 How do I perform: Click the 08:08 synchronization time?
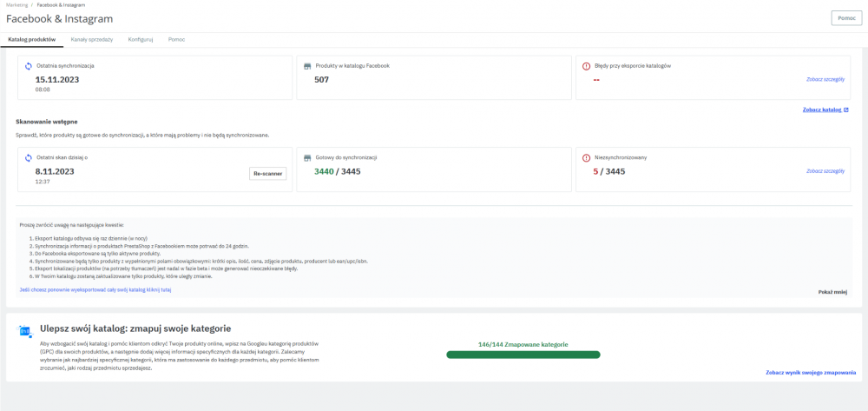click(43, 89)
